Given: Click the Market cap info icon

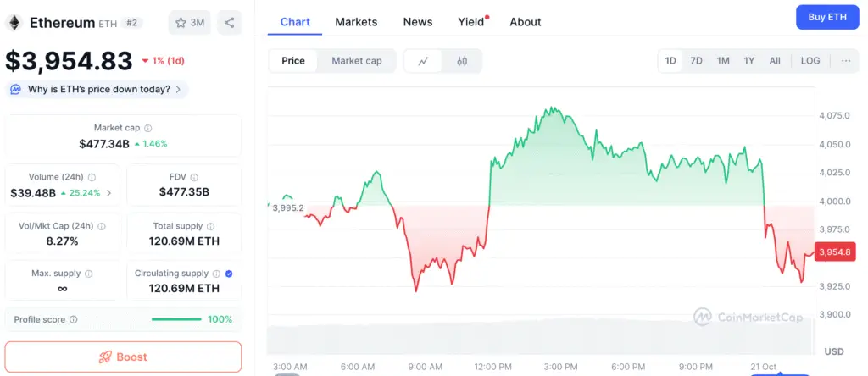Looking at the screenshot, I should (x=147, y=128).
